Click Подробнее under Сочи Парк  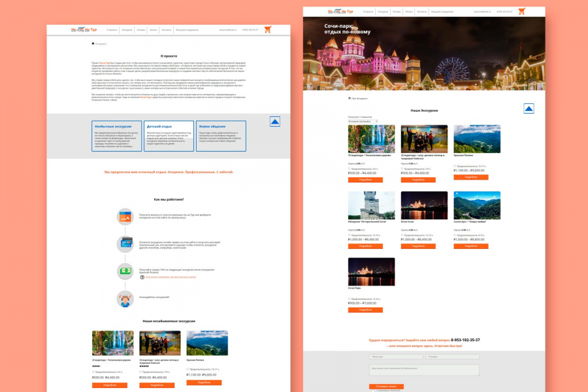365,310
